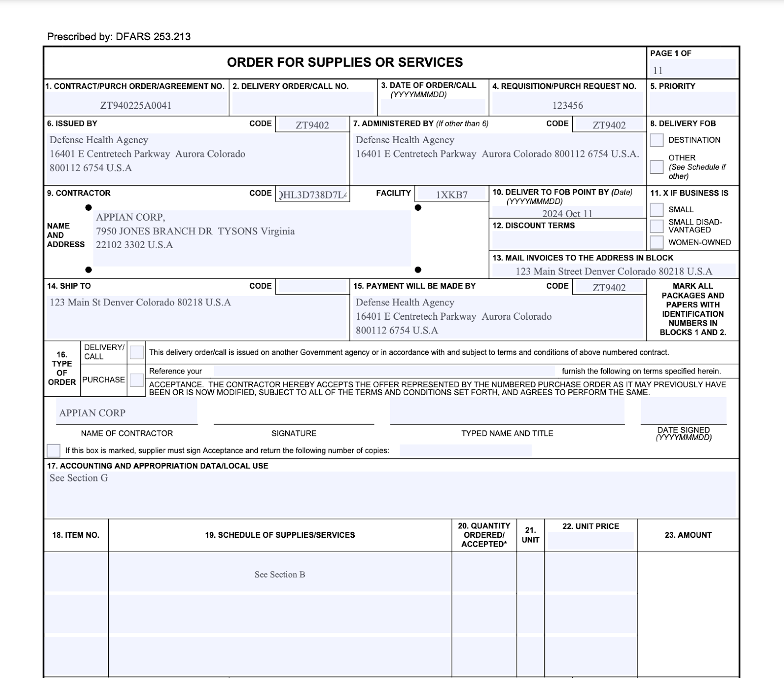Screen dimensions: 784x678
Task: Select the Priority field
Action: [692, 103]
